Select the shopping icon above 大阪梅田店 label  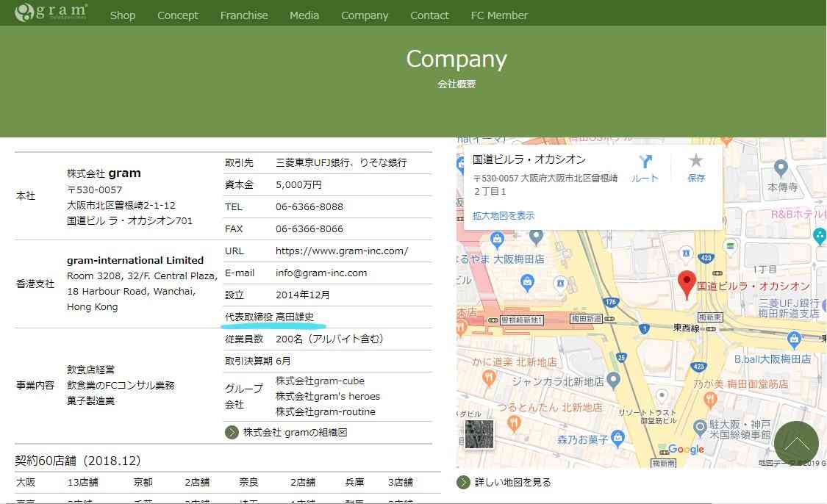tap(496, 241)
